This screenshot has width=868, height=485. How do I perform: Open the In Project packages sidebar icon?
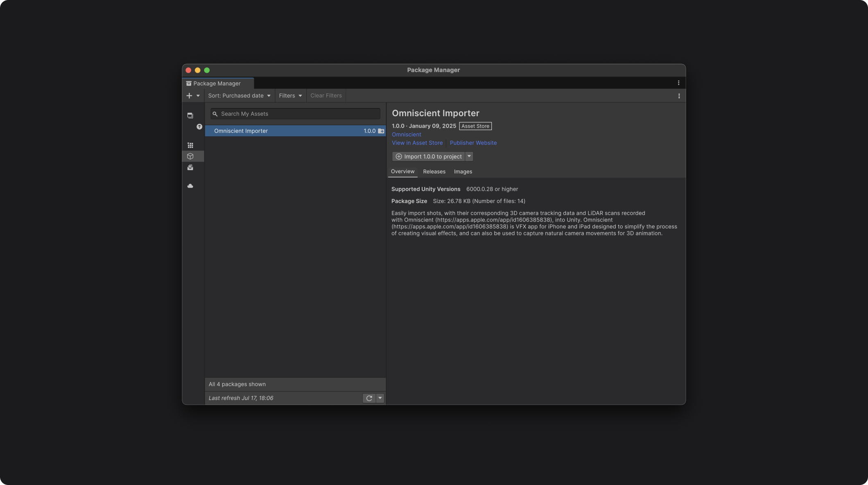pos(190,115)
